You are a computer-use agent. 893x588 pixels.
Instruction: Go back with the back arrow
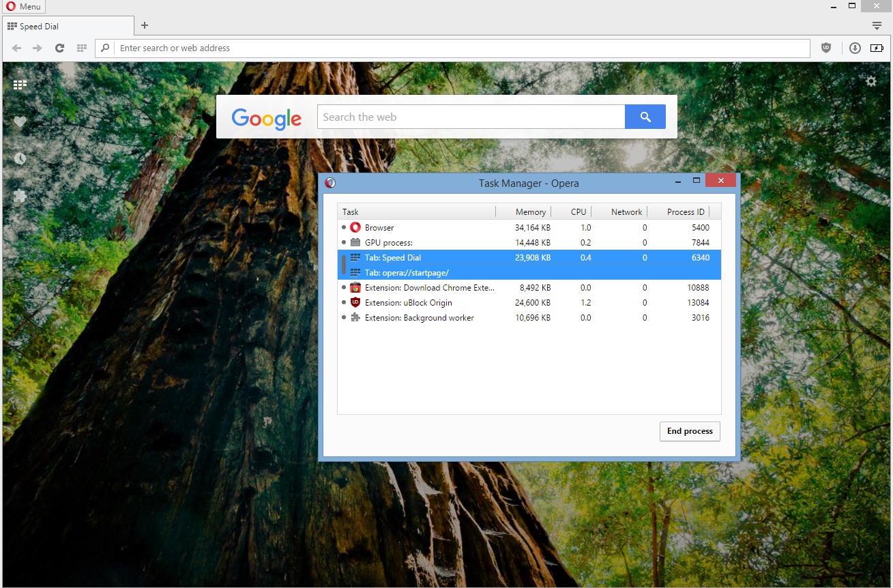pos(17,48)
